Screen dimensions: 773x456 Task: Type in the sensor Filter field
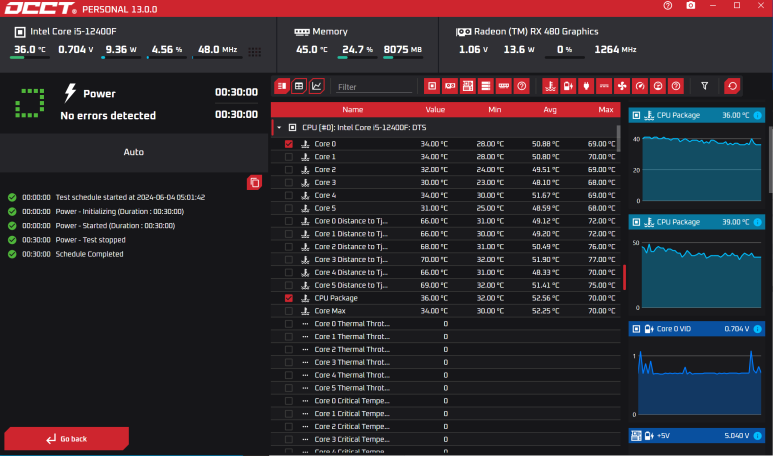pos(373,87)
